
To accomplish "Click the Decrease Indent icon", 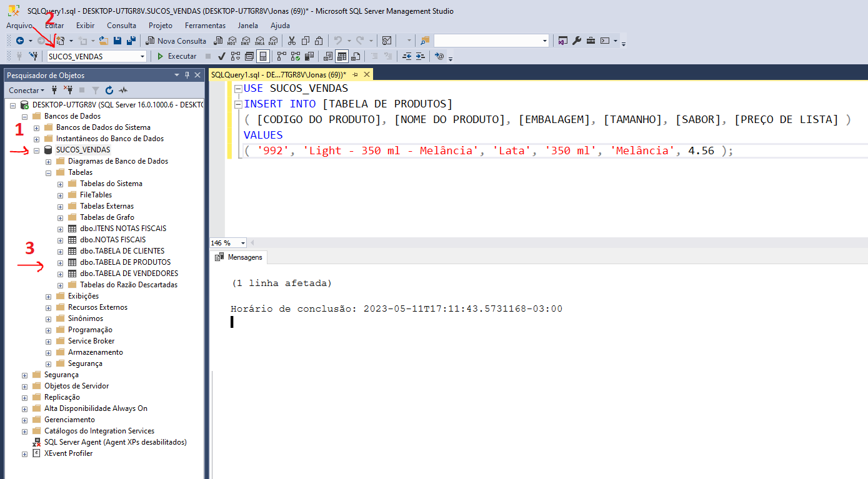I will [407, 56].
